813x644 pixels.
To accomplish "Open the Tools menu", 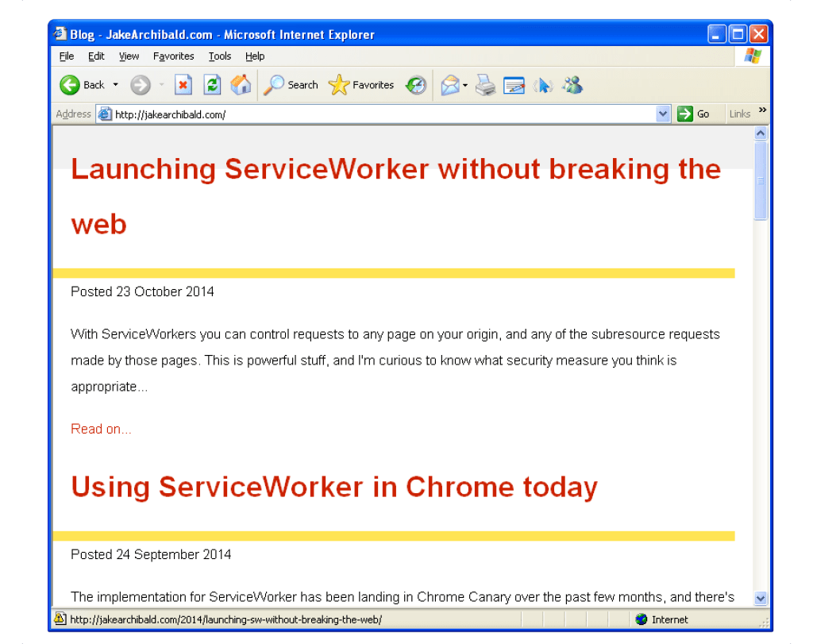I will tap(220, 56).
